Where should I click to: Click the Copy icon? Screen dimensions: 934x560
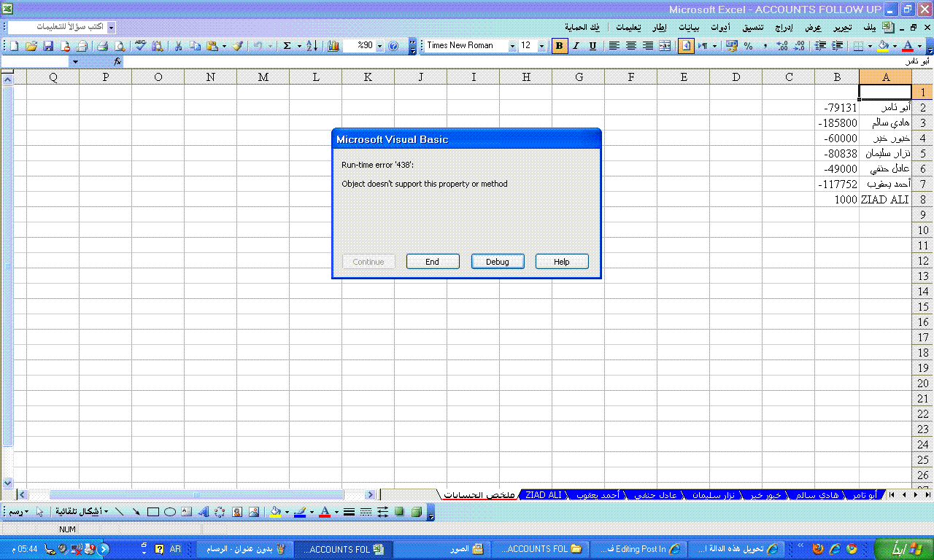(x=195, y=45)
